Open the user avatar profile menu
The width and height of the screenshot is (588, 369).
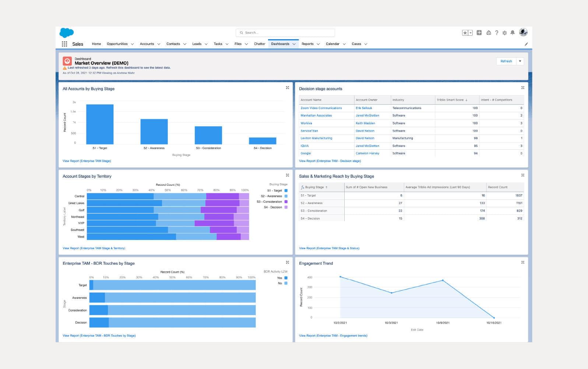[x=523, y=32]
